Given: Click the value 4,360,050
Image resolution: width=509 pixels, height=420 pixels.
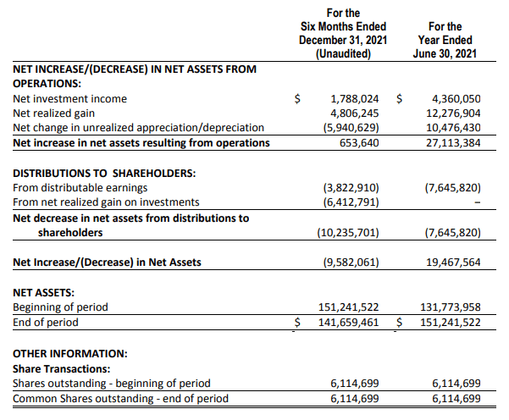Looking at the screenshot, I should pyautogui.click(x=456, y=99).
